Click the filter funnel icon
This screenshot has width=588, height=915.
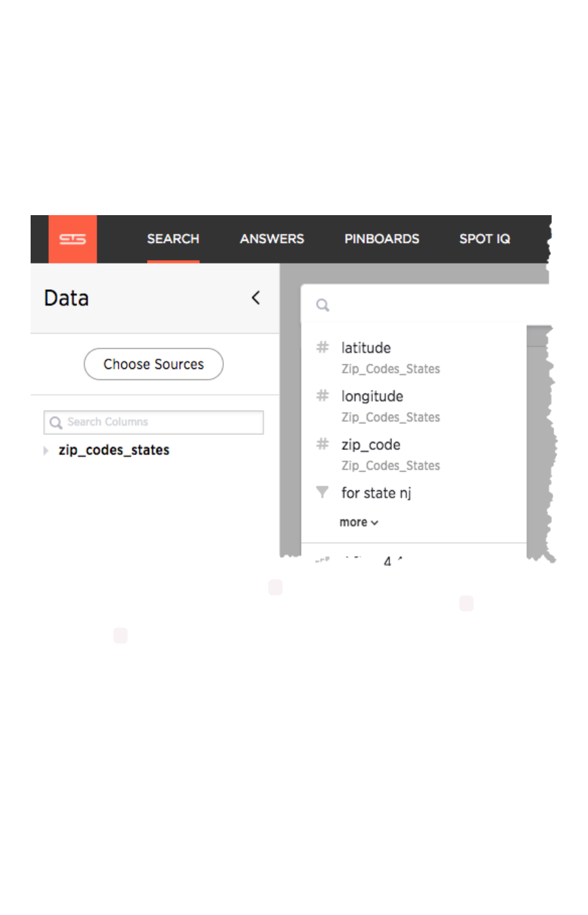click(x=323, y=492)
